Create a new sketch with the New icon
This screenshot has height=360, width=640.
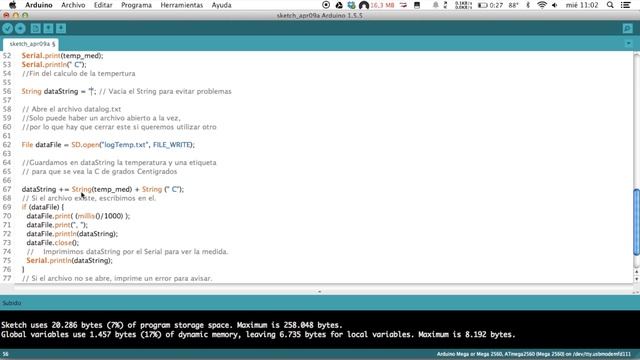pyautogui.click(x=36, y=28)
